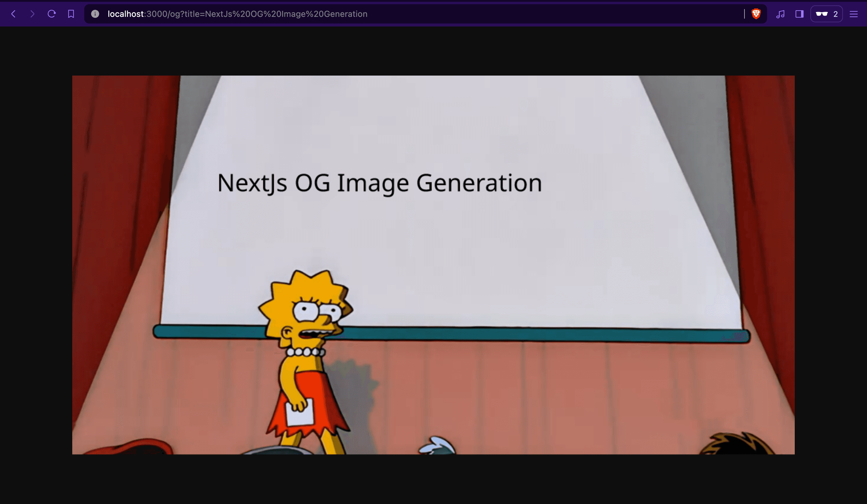Screen dimensions: 867x504
Task: Reload the current page
Action: (51, 14)
